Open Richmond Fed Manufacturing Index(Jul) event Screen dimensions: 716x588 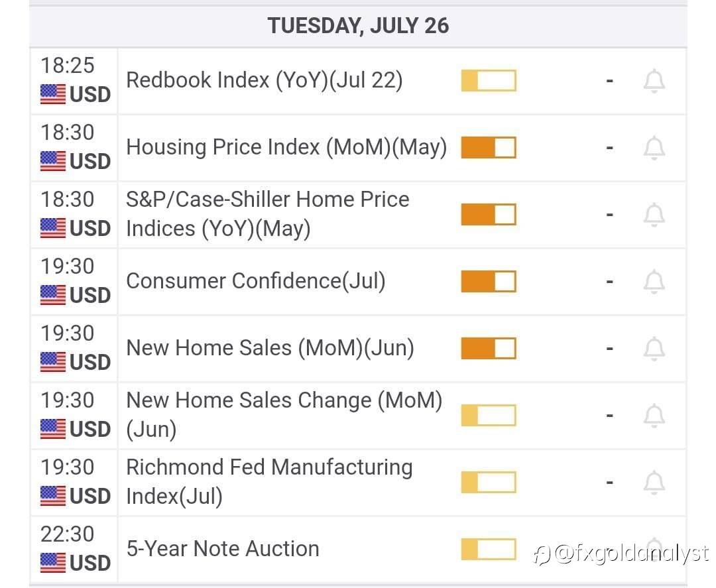[x=268, y=482]
